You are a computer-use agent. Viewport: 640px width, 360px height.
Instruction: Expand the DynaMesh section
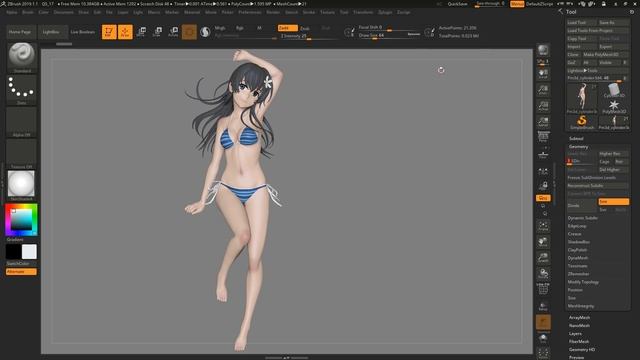pos(578,258)
